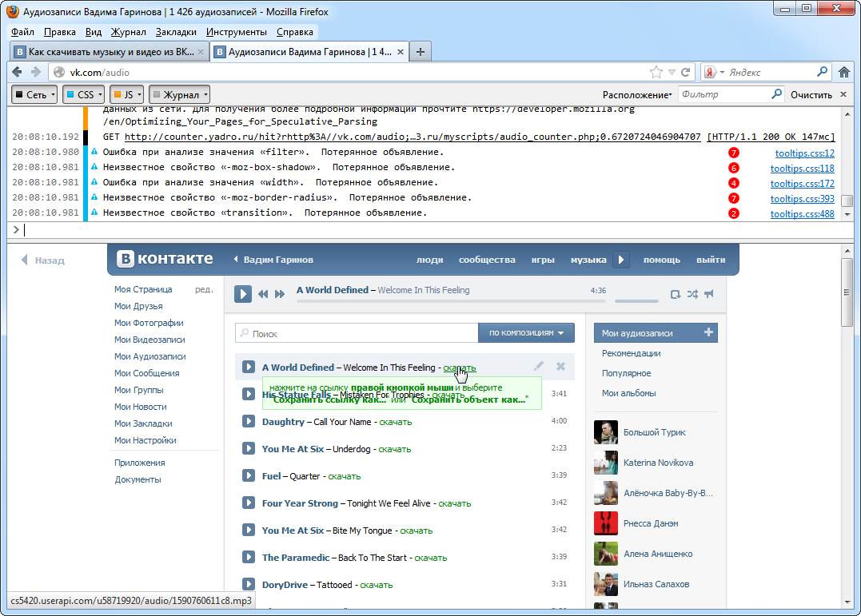
Task: Click выйти in VK header
Action: pyautogui.click(x=711, y=260)
